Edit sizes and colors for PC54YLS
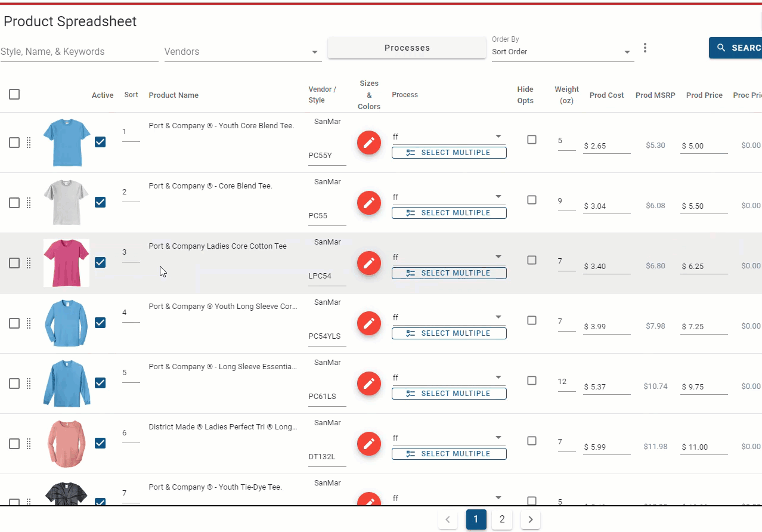The image size is (762, 532). [x=369, y=323]
